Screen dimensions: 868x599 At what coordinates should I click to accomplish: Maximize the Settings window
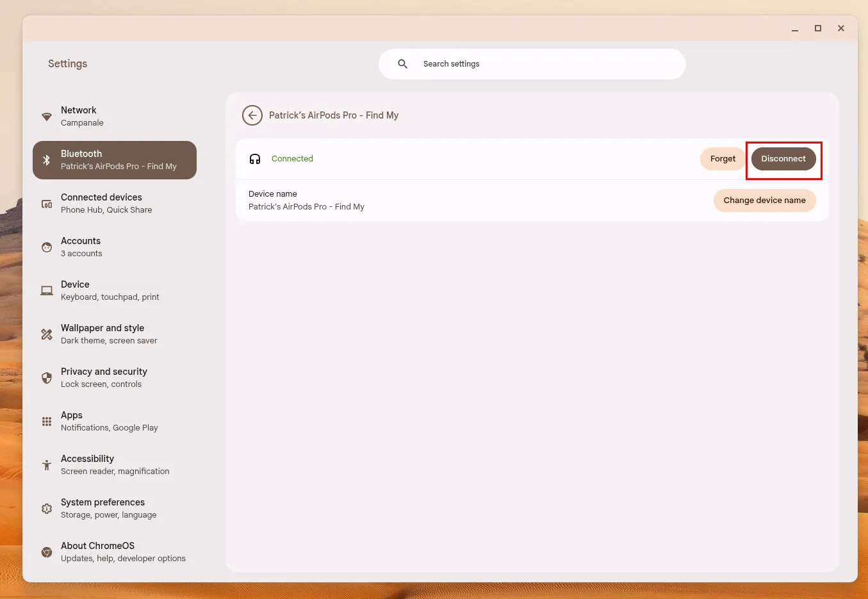tap(818, 28)
